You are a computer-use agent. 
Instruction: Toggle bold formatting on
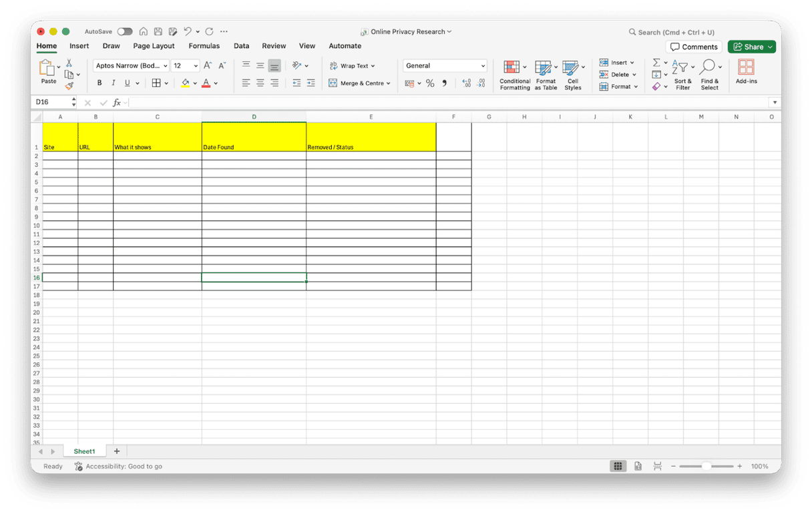click(x=99, y=83)
